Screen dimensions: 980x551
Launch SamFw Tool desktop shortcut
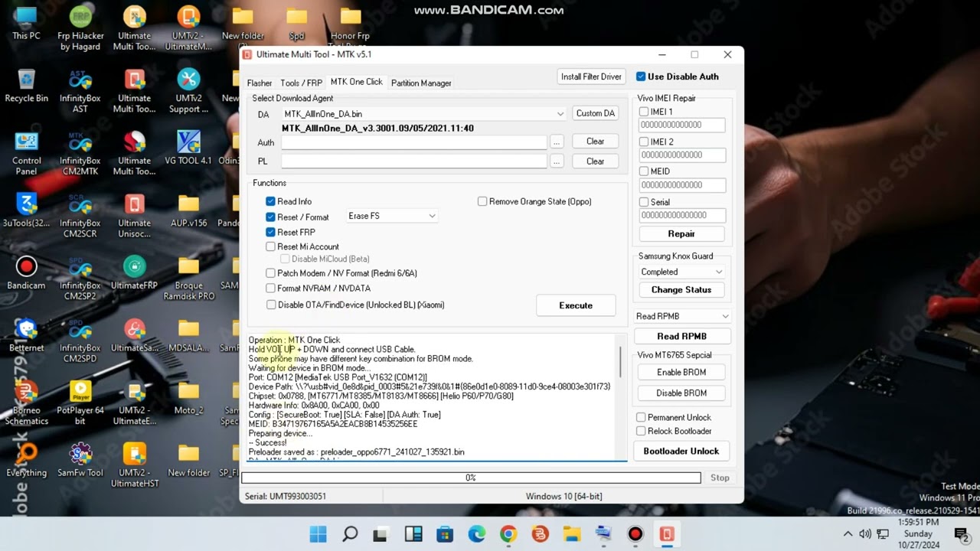(80, 461)
